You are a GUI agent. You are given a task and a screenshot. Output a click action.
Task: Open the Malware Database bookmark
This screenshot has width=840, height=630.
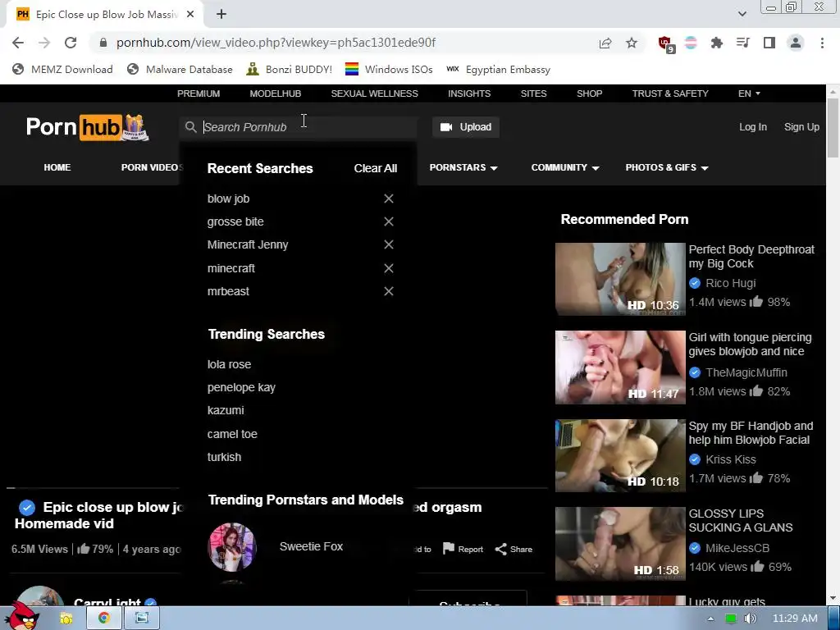[180, 69]
